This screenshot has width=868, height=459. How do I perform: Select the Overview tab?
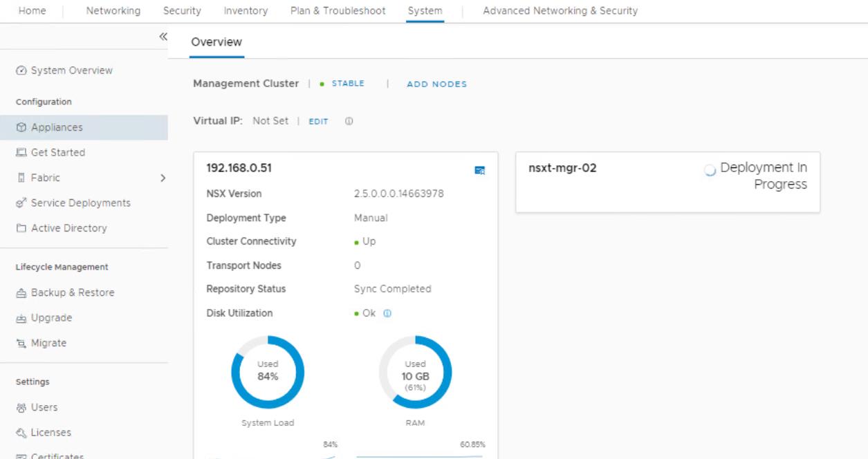pyautogui.click(x=217, y=42)
